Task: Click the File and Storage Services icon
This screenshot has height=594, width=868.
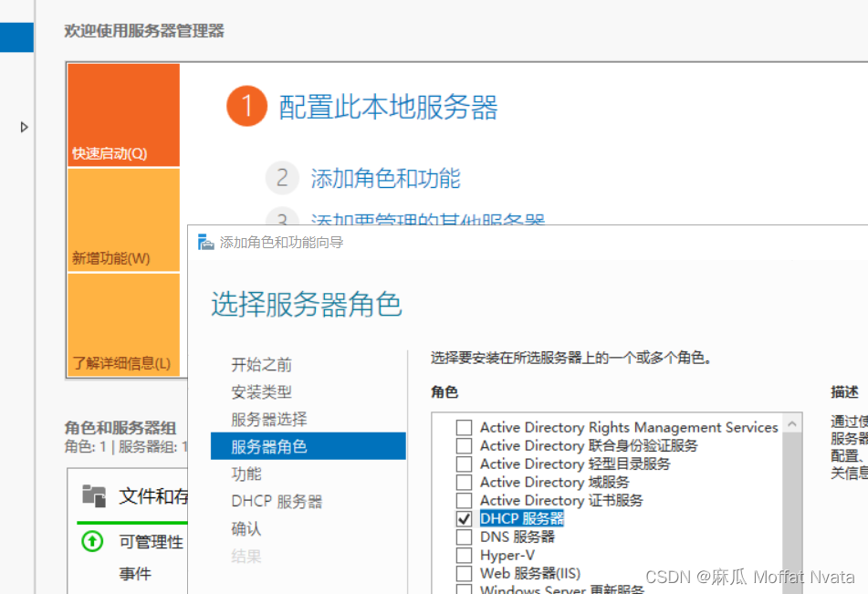Action: (x=94, y=496)
